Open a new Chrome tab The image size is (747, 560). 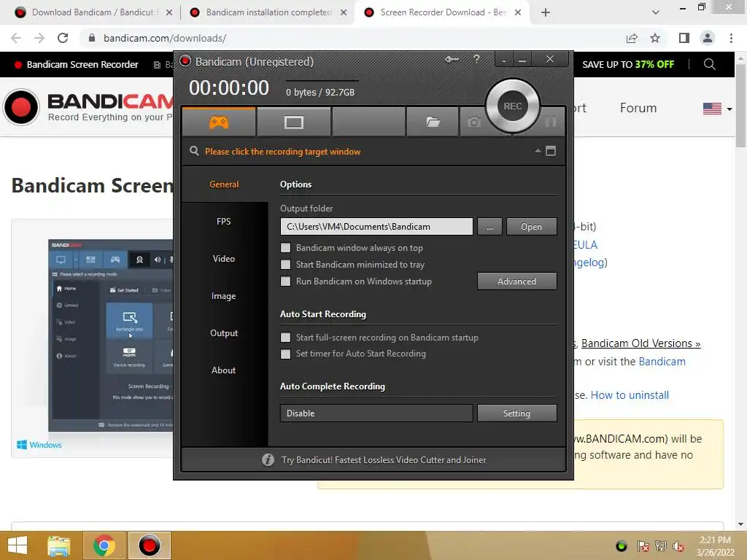pos(546,12)
